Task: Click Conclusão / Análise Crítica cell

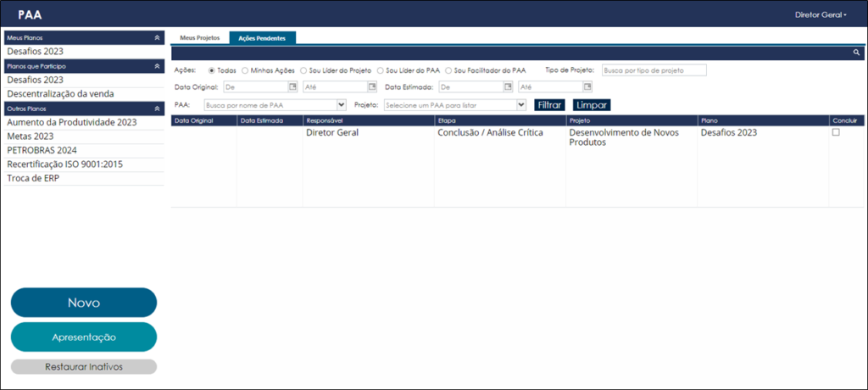Action: pos(491,133)
